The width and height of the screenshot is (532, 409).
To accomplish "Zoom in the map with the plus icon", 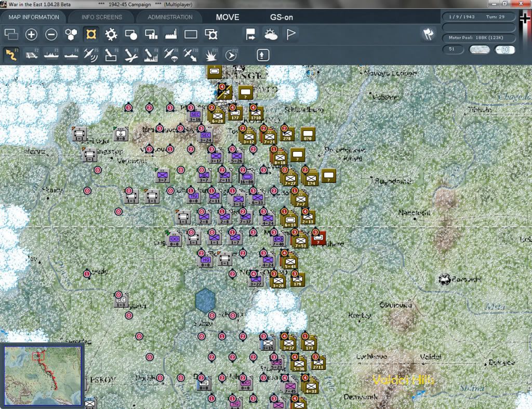I will click(x=31, y=34).
